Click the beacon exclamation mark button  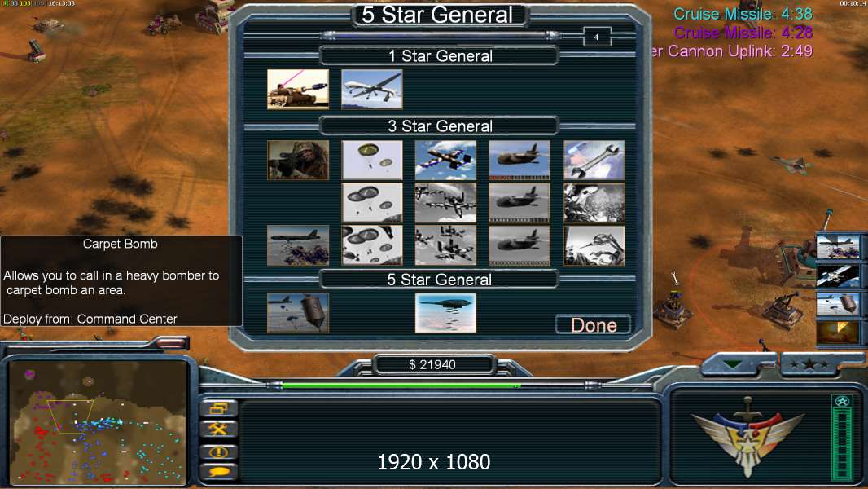click(219, 452)
